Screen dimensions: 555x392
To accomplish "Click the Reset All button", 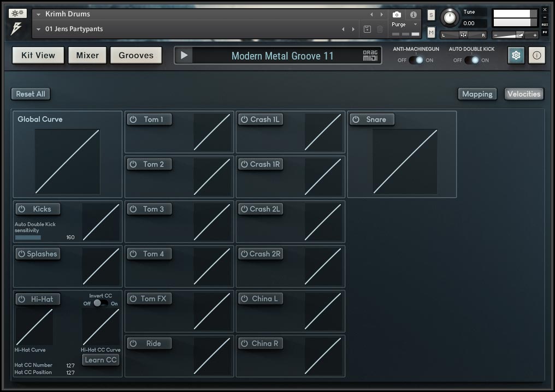I will 31,94.
